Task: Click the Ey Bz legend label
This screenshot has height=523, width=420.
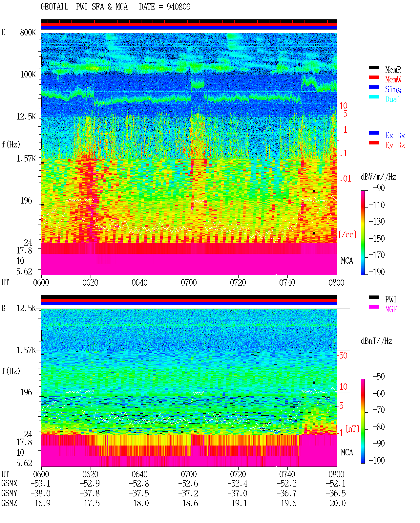Action: click(395, 145)
